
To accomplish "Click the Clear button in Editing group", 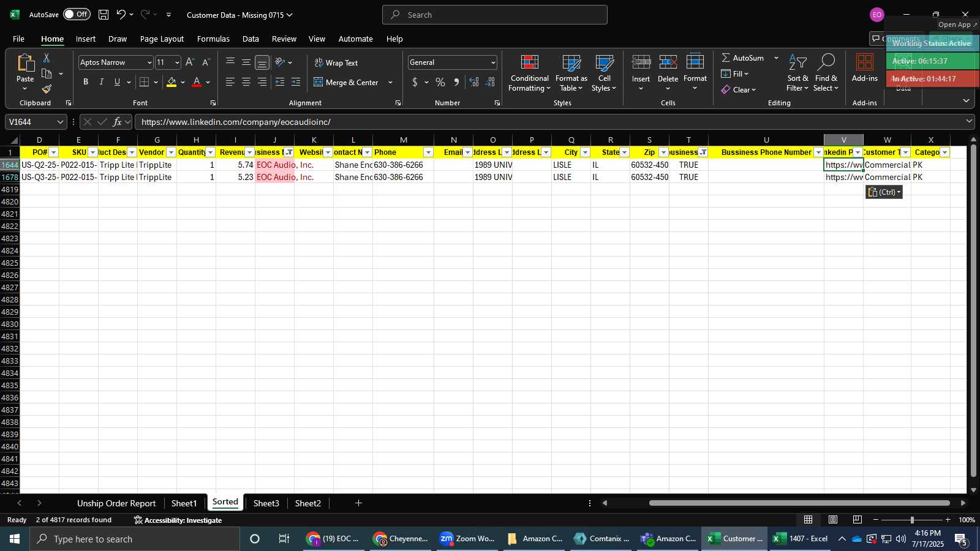I will pyautogui.click(x=738, y=89).
